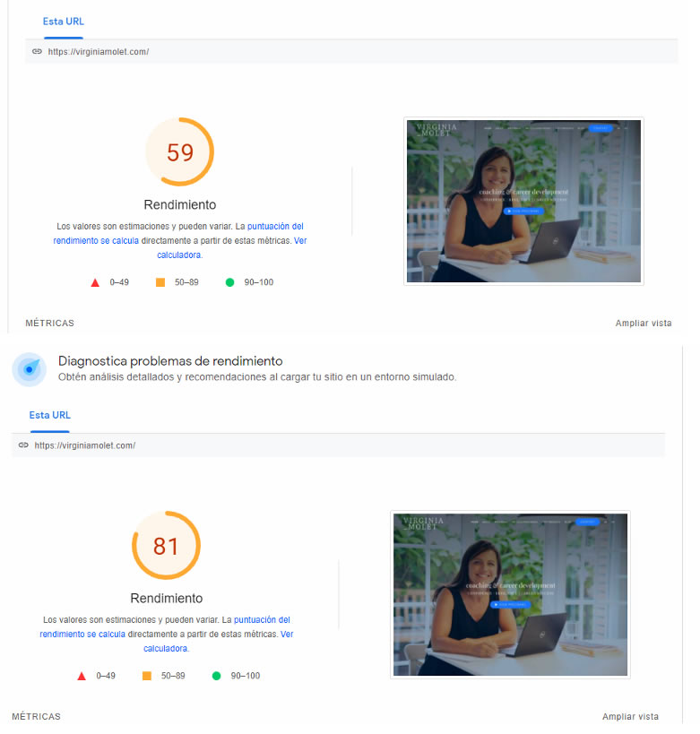Open 'calculadora' link under score 81

click(x=166, y=649)
